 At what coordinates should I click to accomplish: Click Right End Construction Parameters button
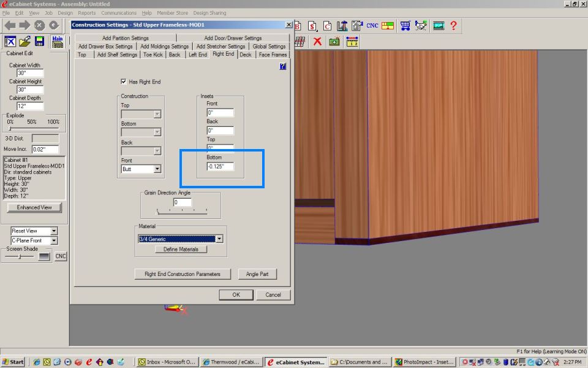[183, 274]
